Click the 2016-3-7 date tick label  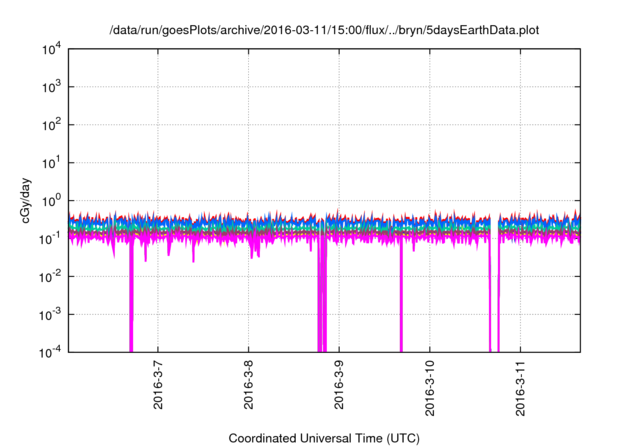[158, 385]
